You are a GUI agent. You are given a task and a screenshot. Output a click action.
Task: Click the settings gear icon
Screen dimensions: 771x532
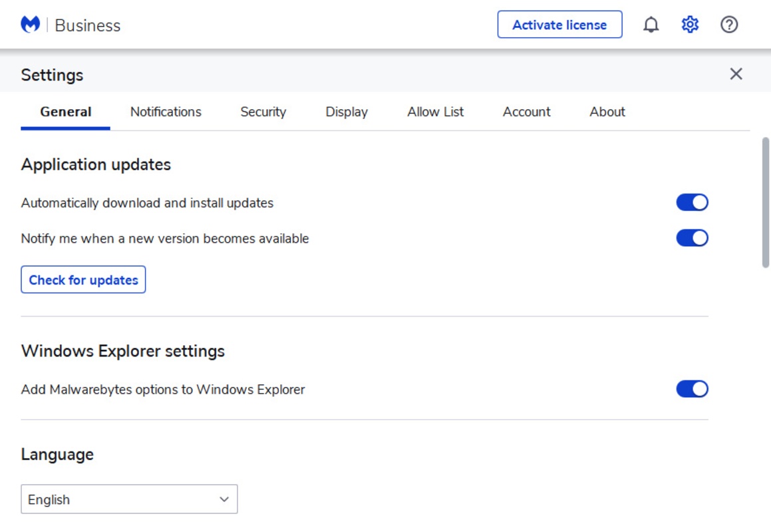(690, 25)
